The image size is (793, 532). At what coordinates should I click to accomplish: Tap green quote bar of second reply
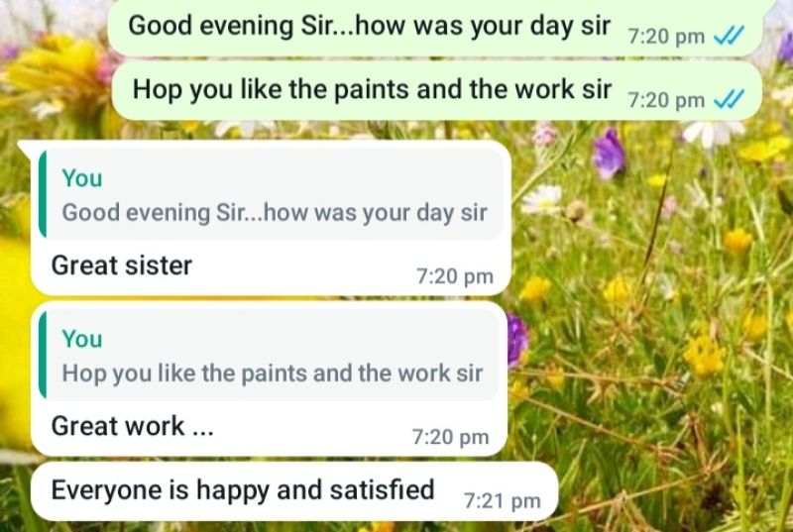pyautogui.click(x=43, y=356)
